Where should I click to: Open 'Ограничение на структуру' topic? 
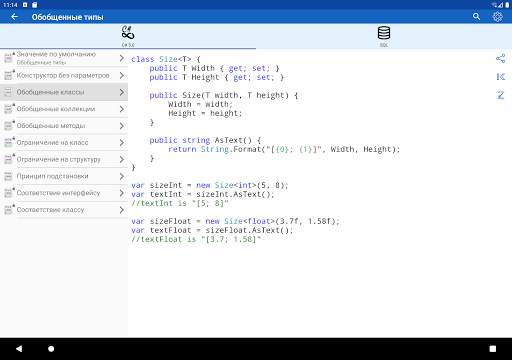64,159
